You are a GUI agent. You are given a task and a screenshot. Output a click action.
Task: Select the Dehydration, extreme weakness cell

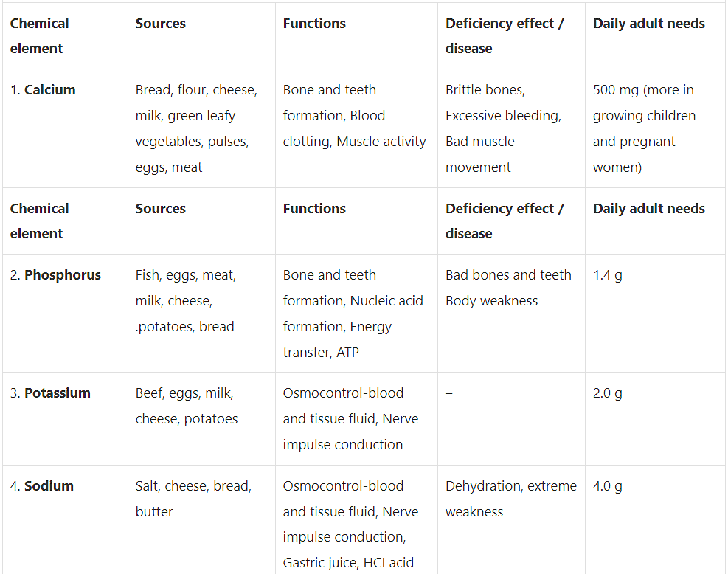pos(510,499)
